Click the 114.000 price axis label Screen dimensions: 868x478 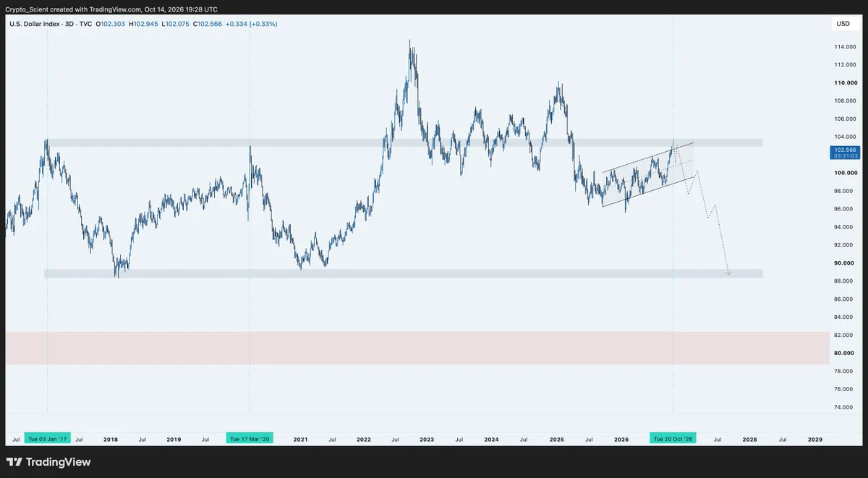pyautogui.click(x=846, y=47)
